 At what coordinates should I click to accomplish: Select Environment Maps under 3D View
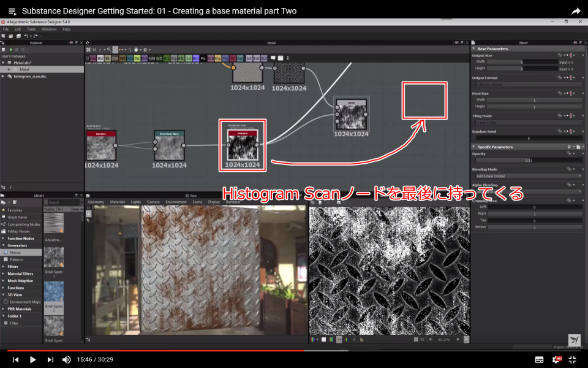coord(25,302)
